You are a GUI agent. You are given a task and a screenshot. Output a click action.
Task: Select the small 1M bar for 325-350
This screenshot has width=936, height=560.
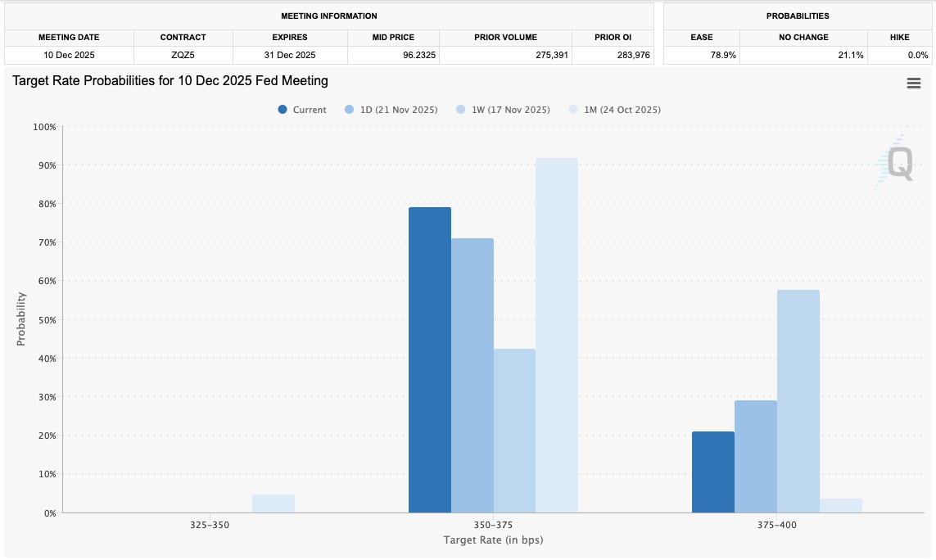coord(274,504)
